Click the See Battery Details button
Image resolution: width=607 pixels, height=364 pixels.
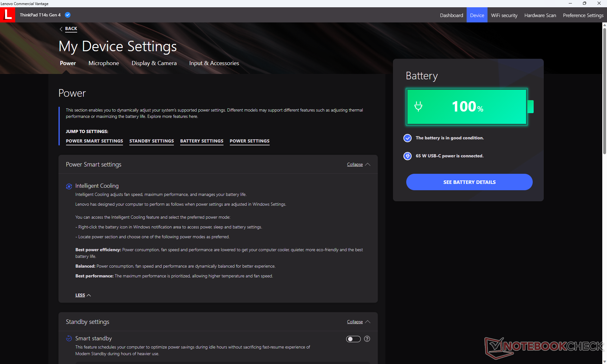(469, 182)
